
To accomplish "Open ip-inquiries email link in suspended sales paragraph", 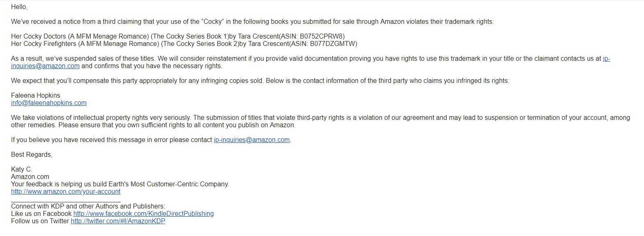I will (x=45, y=66).
